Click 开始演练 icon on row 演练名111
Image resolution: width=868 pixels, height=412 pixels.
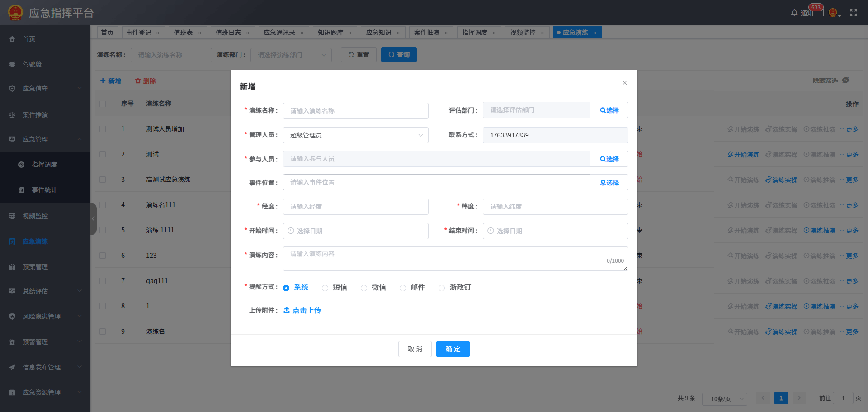pyautogui.click(x=743, y=205)
